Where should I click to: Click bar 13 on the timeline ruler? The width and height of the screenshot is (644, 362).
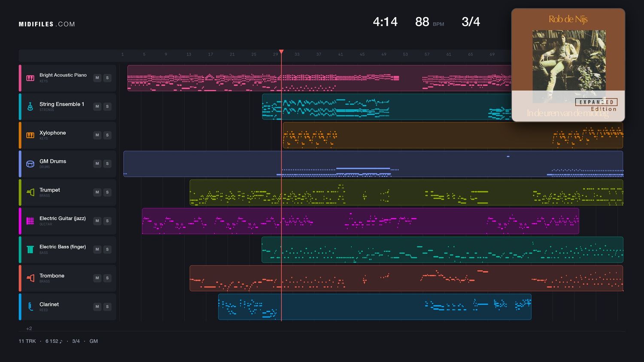click(189, 54)
